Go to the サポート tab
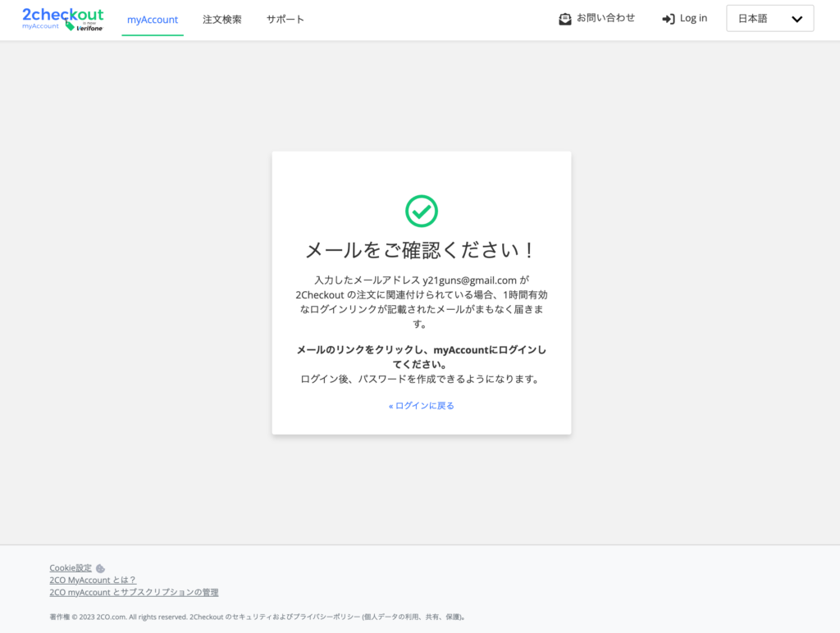 pyautogui.click(x=285, y=20)
